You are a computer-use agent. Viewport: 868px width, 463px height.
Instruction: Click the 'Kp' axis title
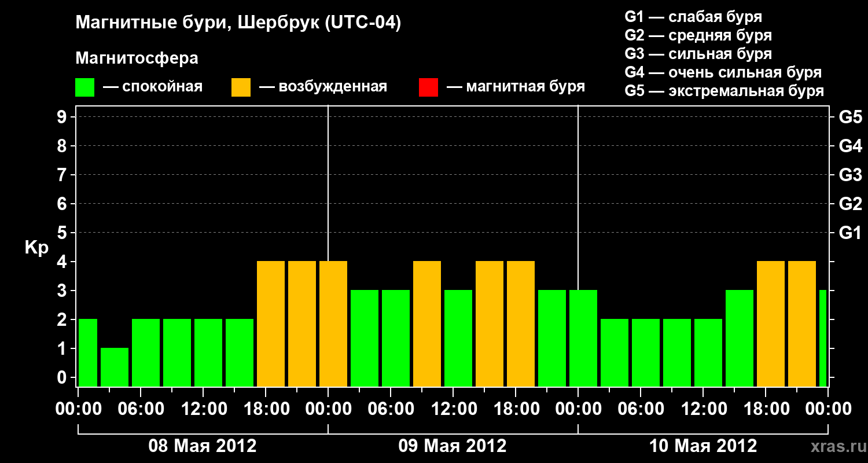(x=36, y=247)
